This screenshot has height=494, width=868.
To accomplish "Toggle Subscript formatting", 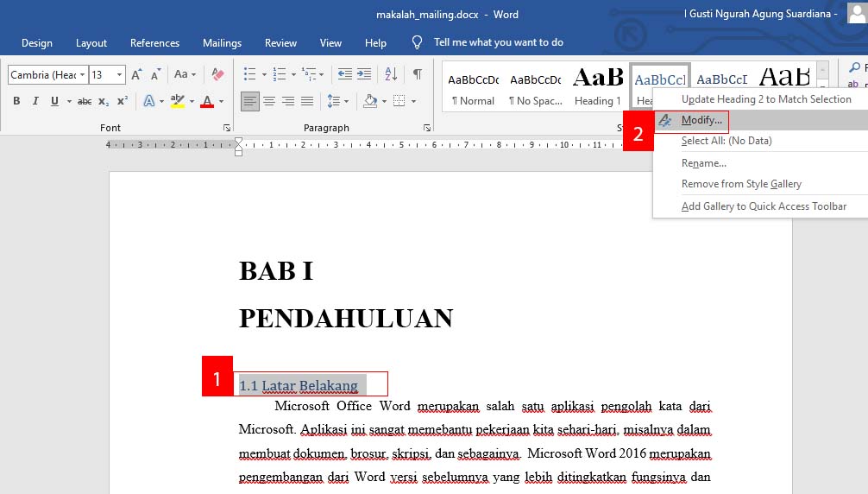I will [104, 101].
